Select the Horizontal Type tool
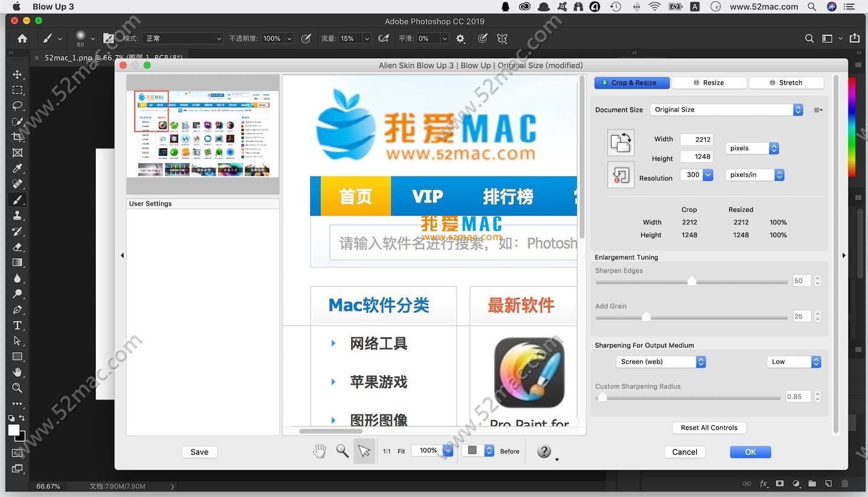The image size is (868, 497). point(17,325)
